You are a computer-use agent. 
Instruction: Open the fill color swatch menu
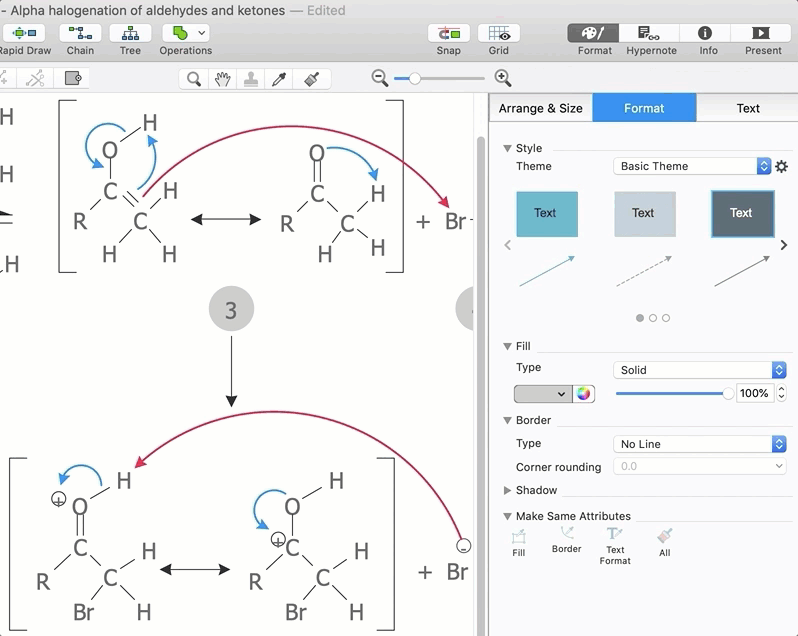point(543,394)
